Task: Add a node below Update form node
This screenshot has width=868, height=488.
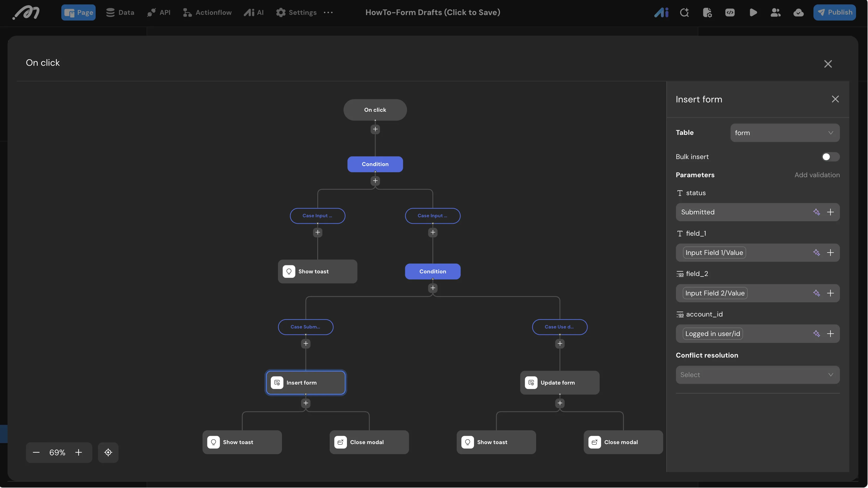Action: (560, 403)
